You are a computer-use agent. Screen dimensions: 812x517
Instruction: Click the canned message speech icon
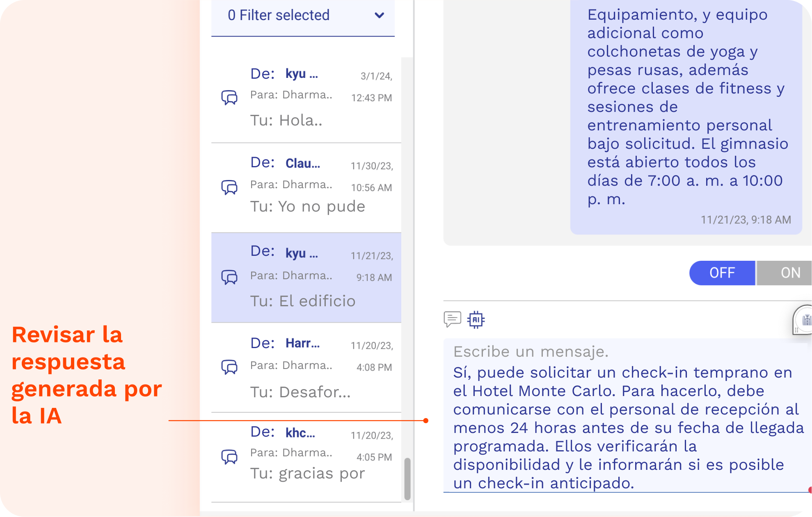click(452, 319)
